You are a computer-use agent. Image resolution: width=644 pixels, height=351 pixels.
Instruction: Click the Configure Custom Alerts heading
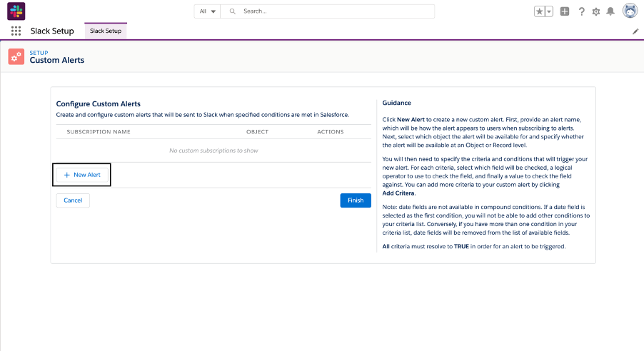point(98,104)
